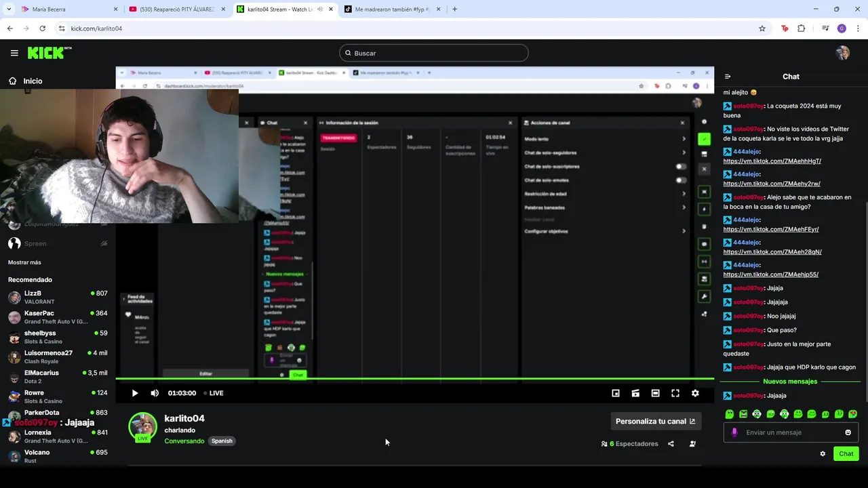
Task: Click the Buscar search field
Action: coord(434,53)
